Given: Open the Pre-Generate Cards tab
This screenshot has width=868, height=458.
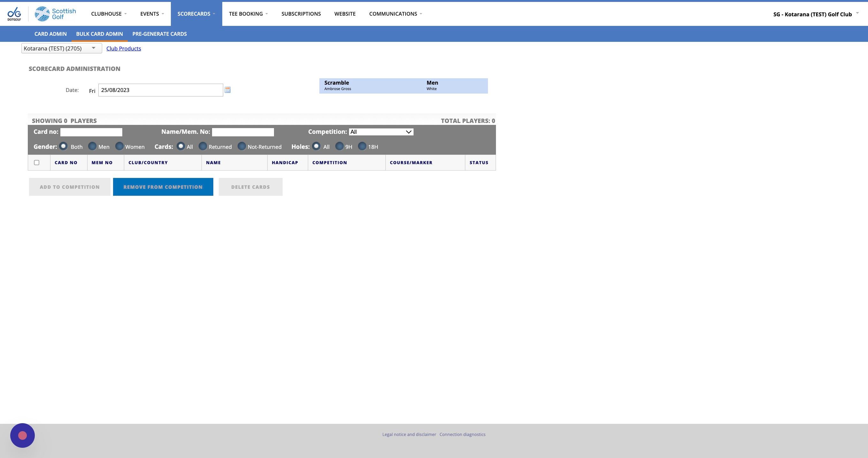Looking at the screenshot, I should [x=159, y=34].
